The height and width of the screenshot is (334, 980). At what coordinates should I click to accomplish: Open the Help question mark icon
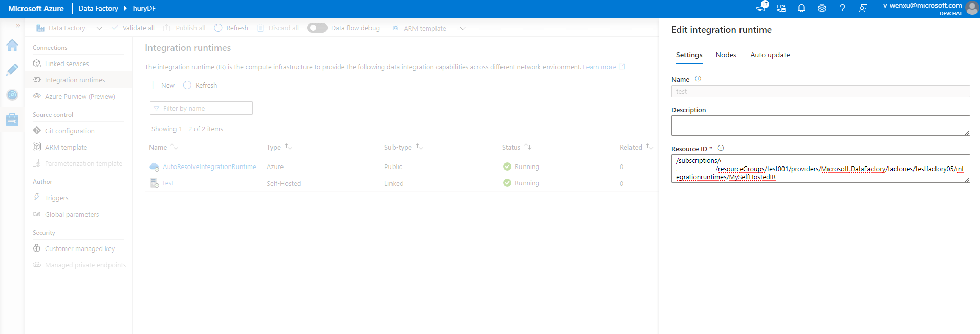pyautogui.click(x=842, y=8)
